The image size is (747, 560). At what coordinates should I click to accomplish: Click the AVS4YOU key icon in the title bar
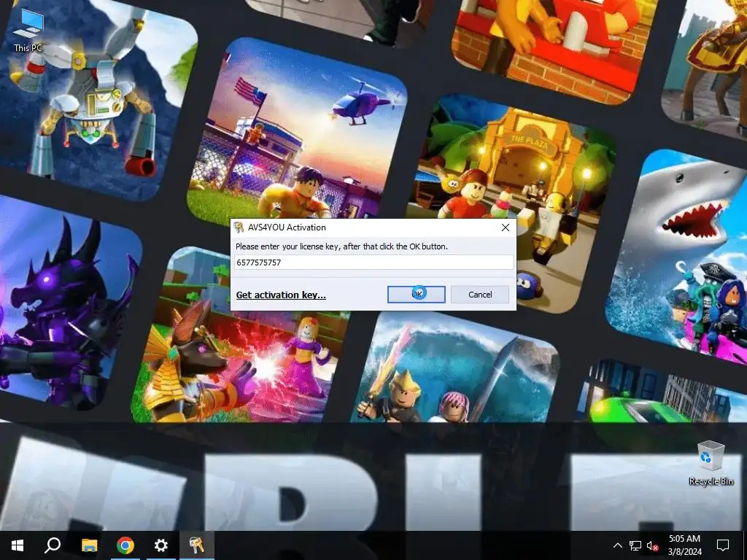point(239,227)
